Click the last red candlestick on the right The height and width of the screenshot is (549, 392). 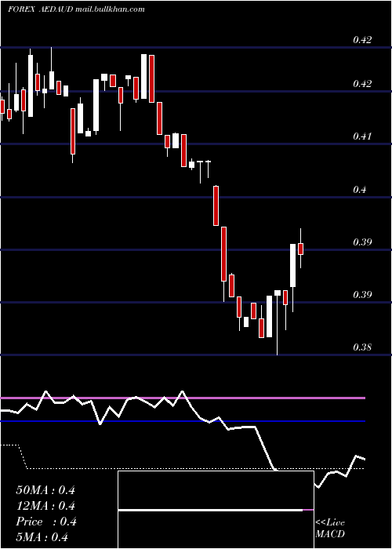click(300, 249)
